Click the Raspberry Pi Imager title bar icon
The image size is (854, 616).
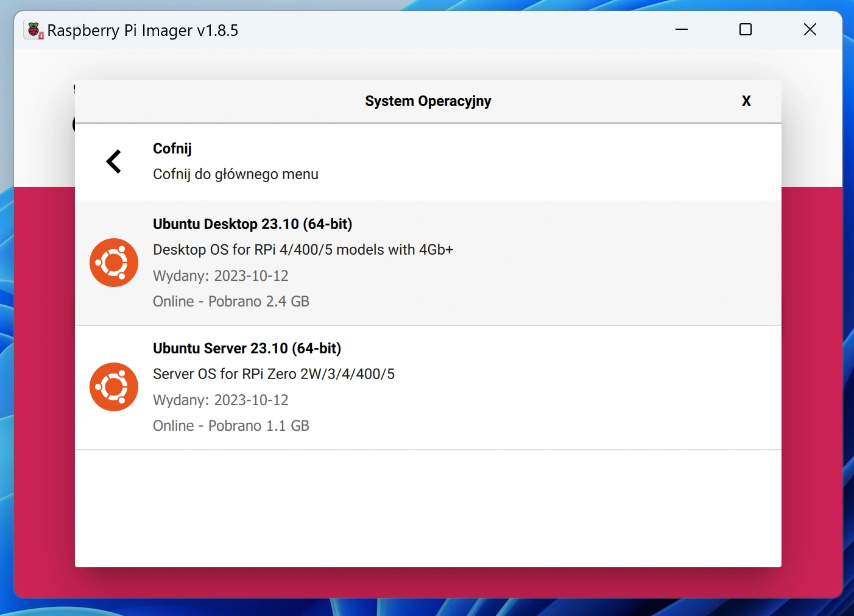pos(34,30)
